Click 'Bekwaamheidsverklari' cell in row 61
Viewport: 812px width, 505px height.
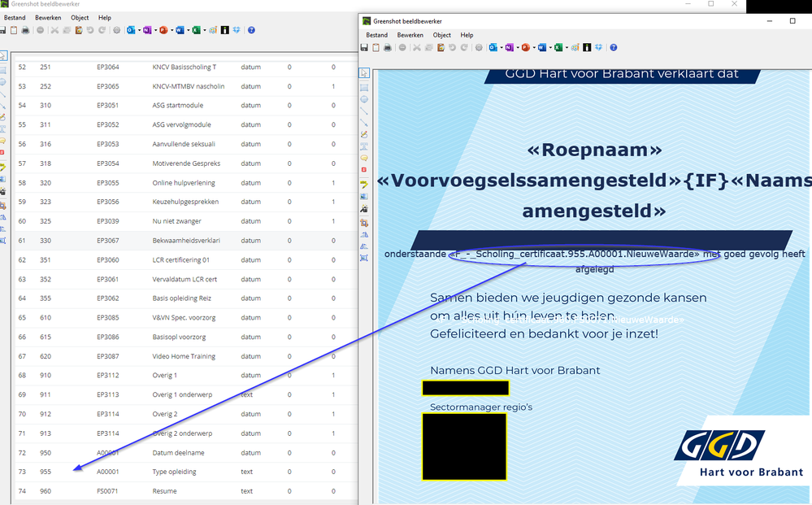tap(186, 241)
